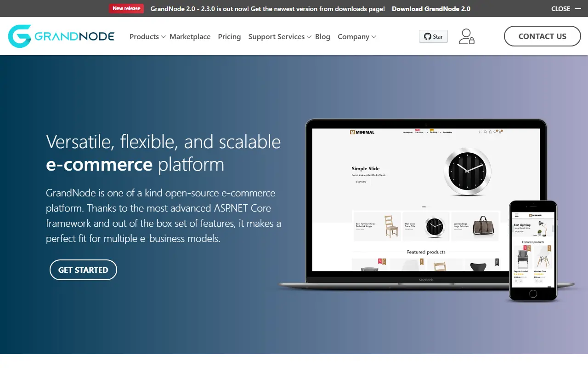This screenshot has height=368, width=588.
Task: Open the Blog page
Action: click(x=322, y=36)
